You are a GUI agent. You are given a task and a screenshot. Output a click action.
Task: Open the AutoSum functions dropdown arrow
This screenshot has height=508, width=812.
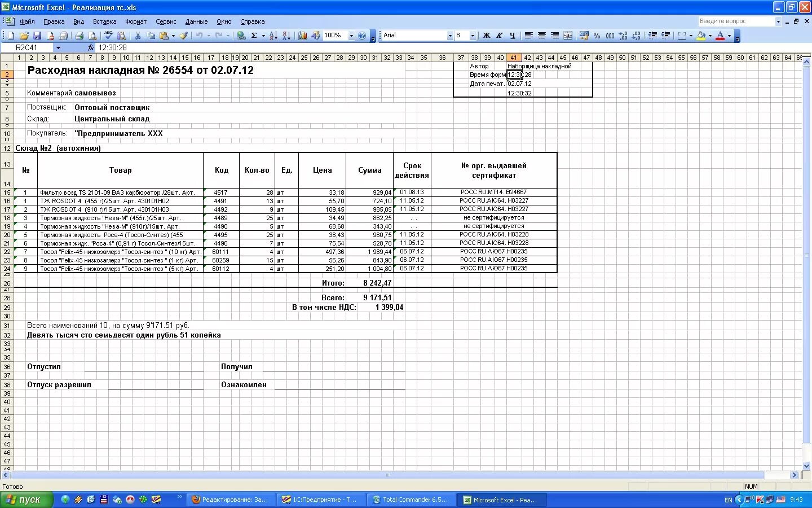pyautogui.click(x=263, y=36)
